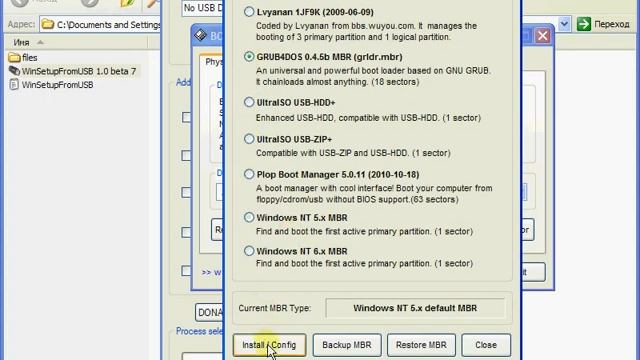Select the WinSetupFromUSB text file icon

pos(14,84)
